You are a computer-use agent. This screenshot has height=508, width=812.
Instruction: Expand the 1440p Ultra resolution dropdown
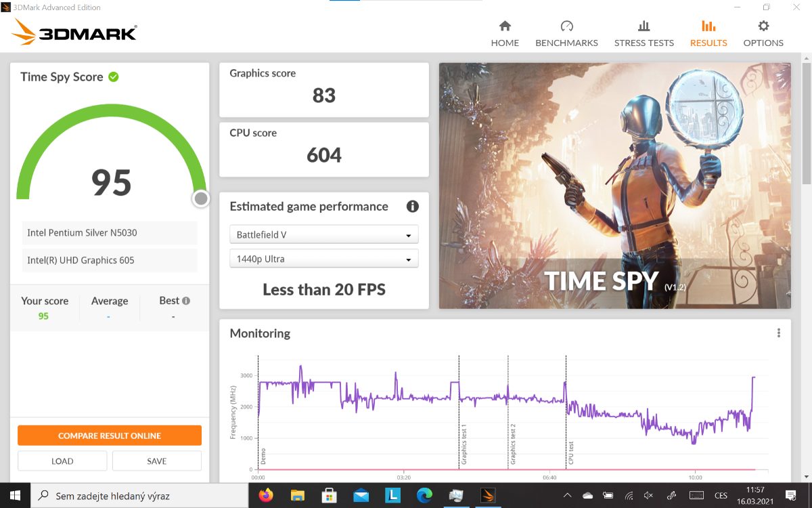coord(324,259)
